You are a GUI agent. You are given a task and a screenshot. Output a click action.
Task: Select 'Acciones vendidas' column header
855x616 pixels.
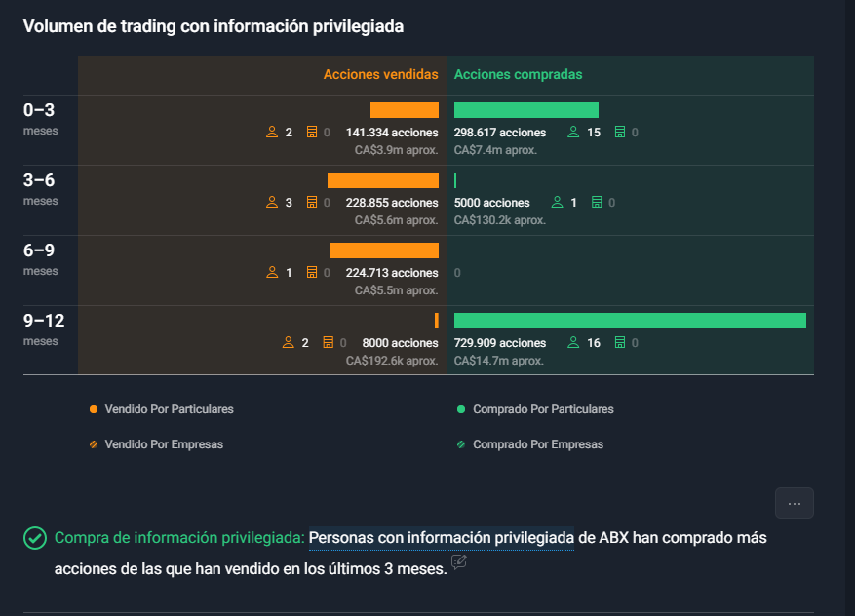pos(380,75)
